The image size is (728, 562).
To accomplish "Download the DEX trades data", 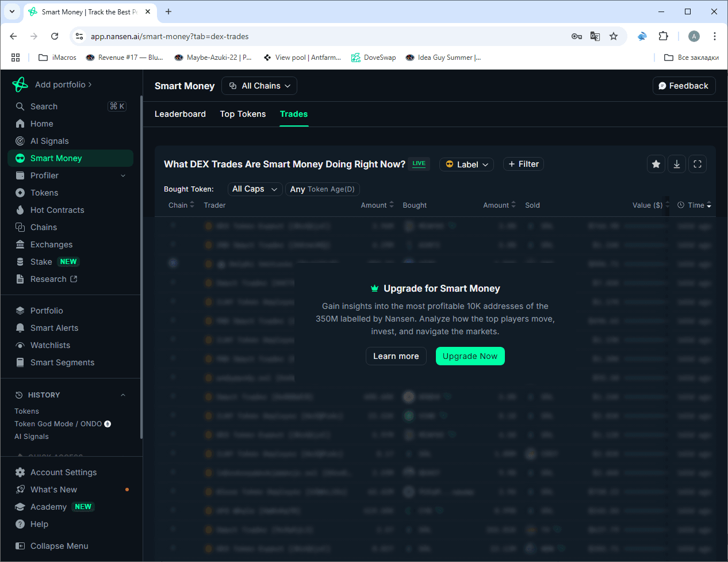I will pos(677,164).
